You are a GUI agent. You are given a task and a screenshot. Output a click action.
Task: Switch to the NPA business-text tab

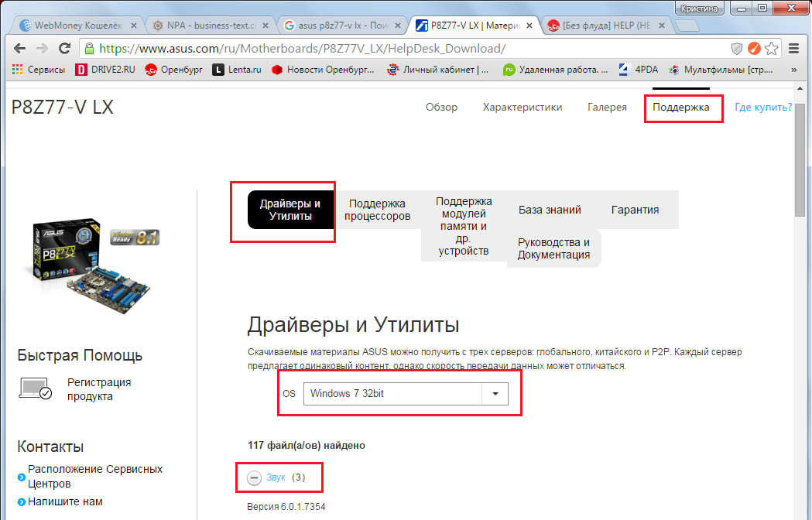click(x=210, y=26)
